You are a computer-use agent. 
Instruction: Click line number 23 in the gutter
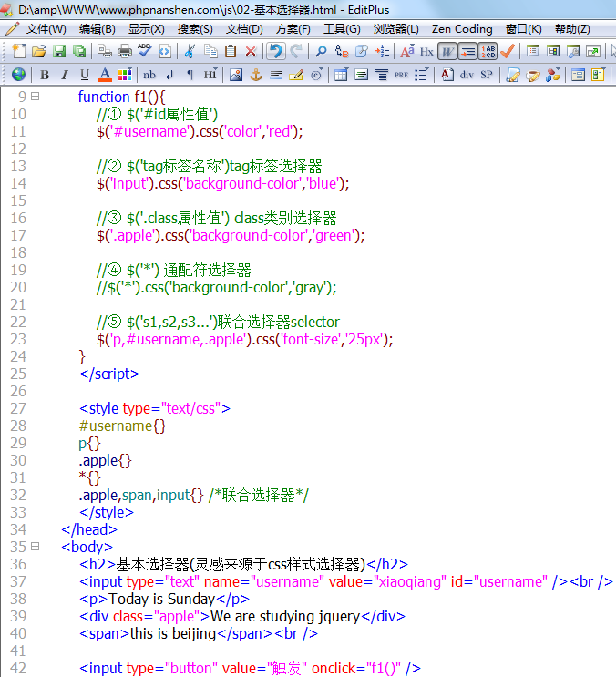coord(18,339)
